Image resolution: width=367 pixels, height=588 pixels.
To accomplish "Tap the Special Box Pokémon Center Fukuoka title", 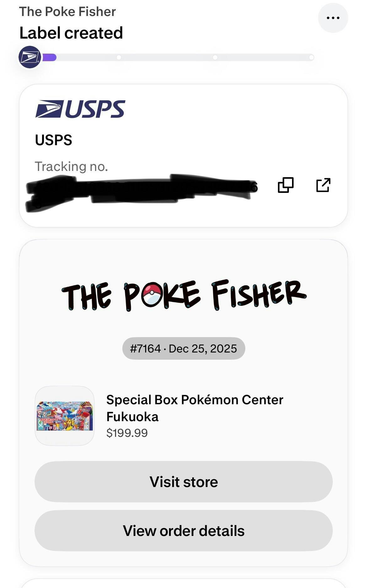I will pyautogui.click(x=194, y=408).
